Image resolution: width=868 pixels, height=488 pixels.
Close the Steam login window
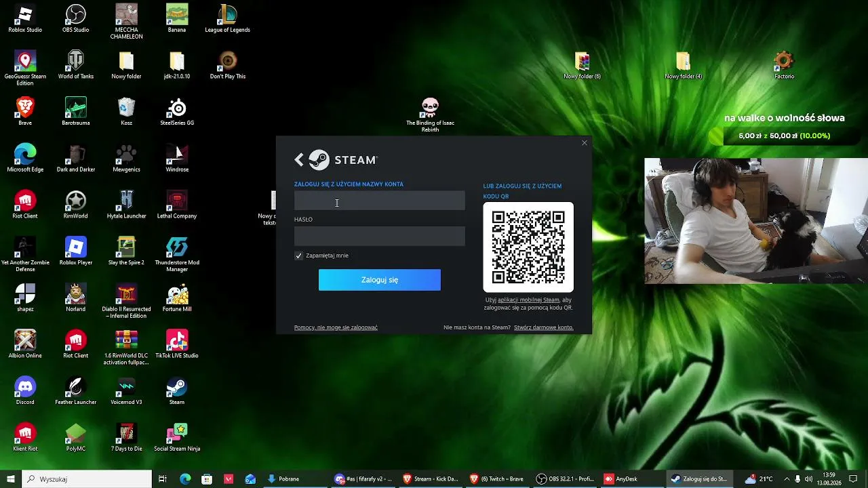tap(585, 143)
